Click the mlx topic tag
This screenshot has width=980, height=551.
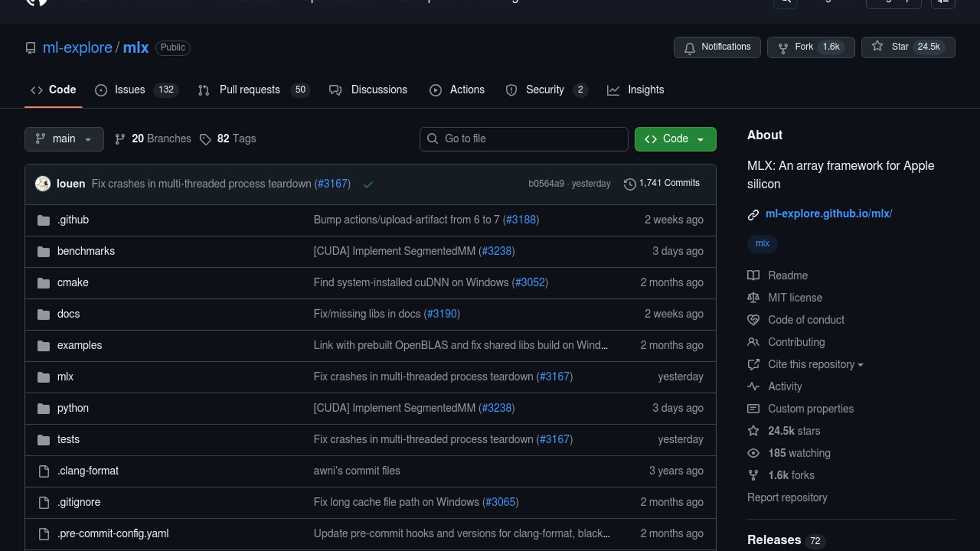click(x=762, y=244)
